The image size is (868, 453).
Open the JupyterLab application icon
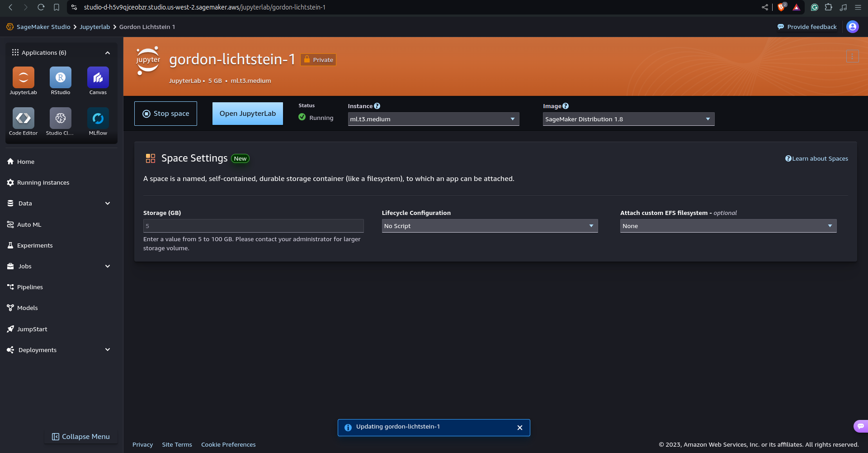coord(23,77)
